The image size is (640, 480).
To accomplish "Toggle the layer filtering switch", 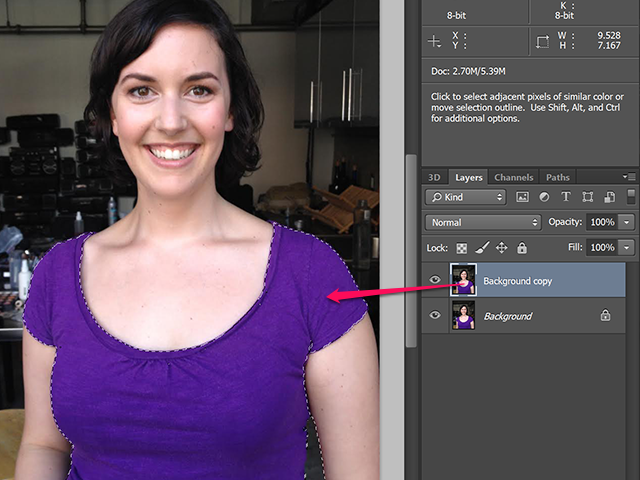I will pyautogui.click(x=631, y=197).
